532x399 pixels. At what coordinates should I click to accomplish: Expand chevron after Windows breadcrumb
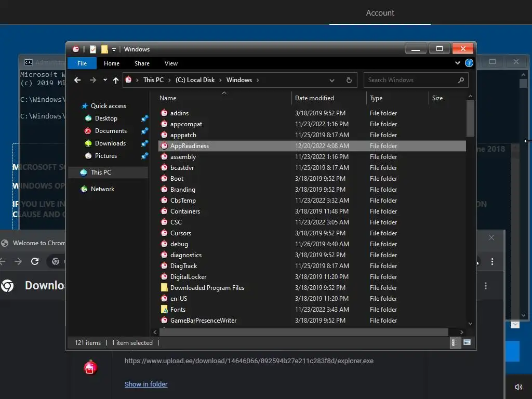(x=258, y=80)
